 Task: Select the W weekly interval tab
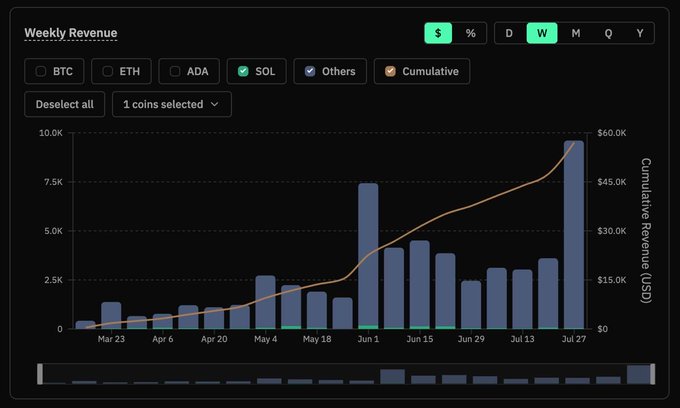pyautogui.click(x=542, y=33)
